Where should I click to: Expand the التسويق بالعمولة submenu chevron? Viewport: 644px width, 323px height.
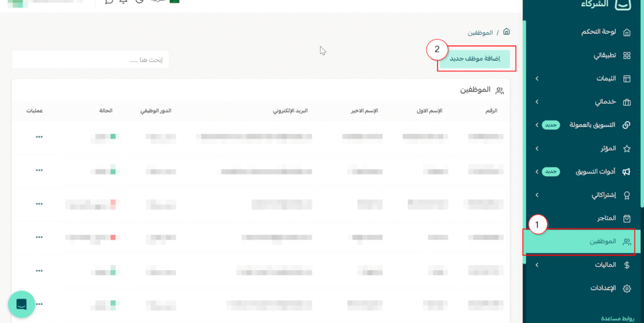point(536,125)
